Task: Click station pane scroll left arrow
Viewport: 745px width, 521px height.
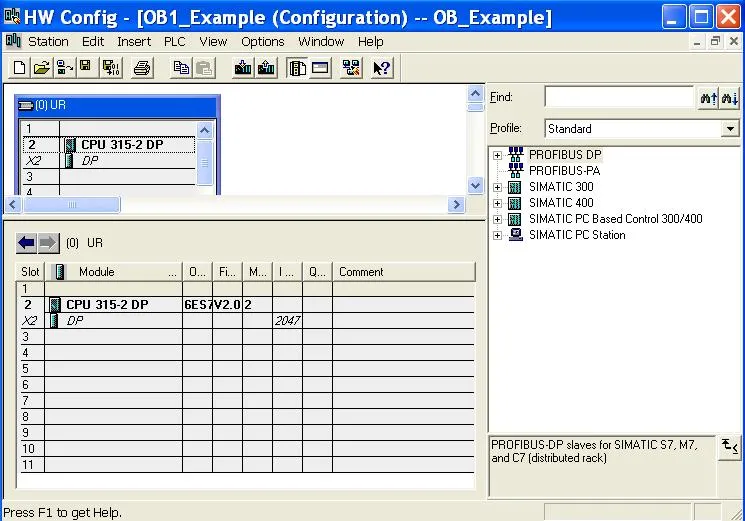Action: point(12,205)
